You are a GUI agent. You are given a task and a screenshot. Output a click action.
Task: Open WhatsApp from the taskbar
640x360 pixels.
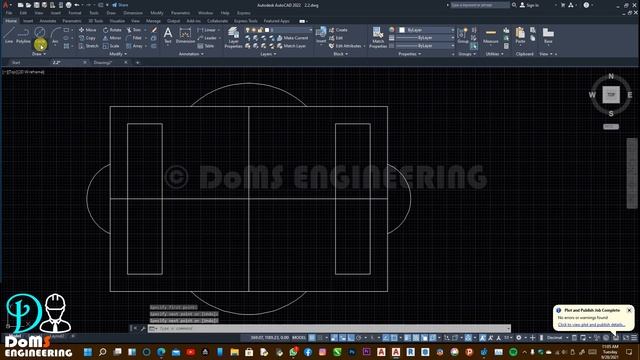pos(293,352)
